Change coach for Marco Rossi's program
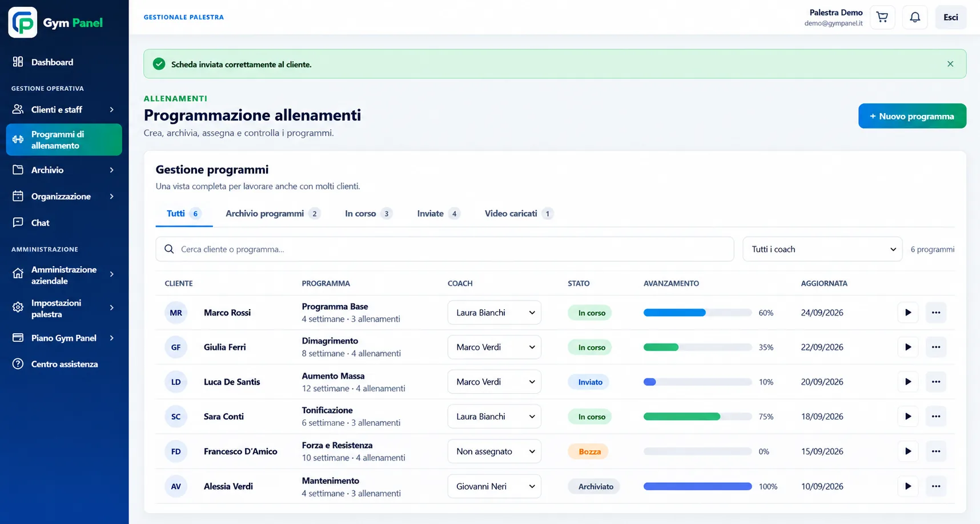Image resolution: width=980 pixels, height=524 pixels. pyautogui.click(x=495, y=313)
